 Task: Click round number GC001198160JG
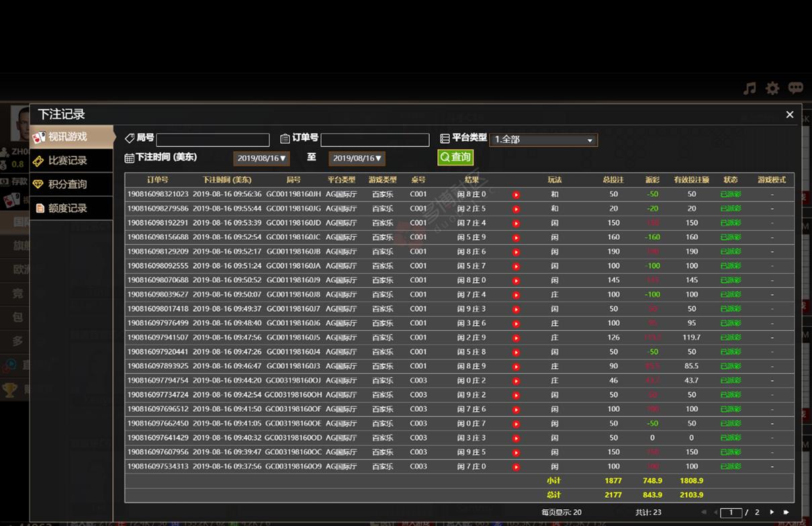click(x=294, y=208)
